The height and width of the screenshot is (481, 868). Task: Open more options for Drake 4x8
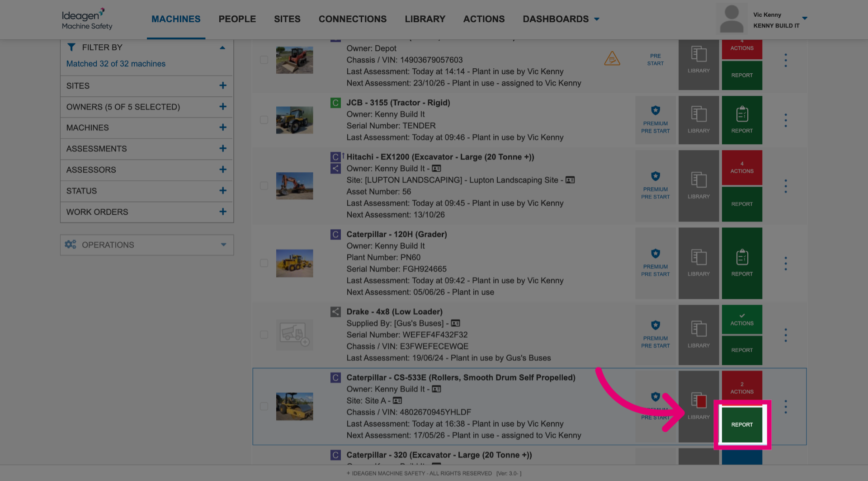point(786,335)
